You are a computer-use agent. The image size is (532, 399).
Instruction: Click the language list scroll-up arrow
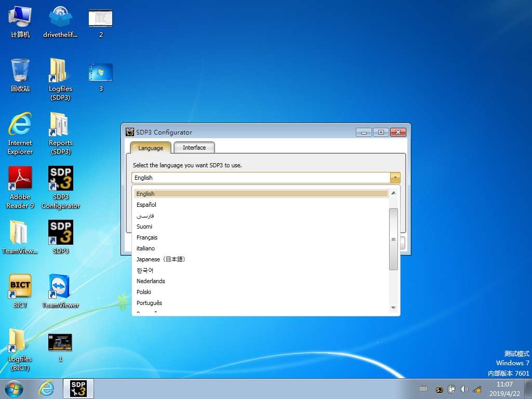(x=394, y=193)
